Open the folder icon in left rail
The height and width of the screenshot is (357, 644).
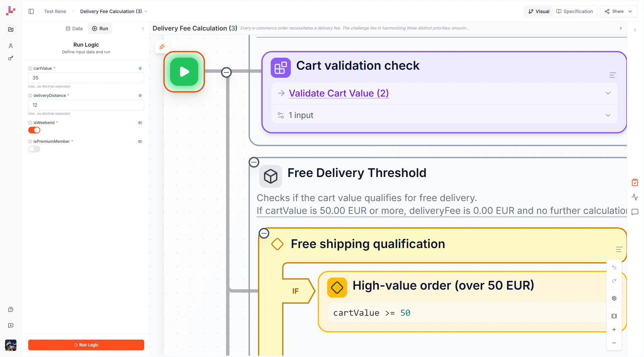pyautogui.click(x=11, y=29)
